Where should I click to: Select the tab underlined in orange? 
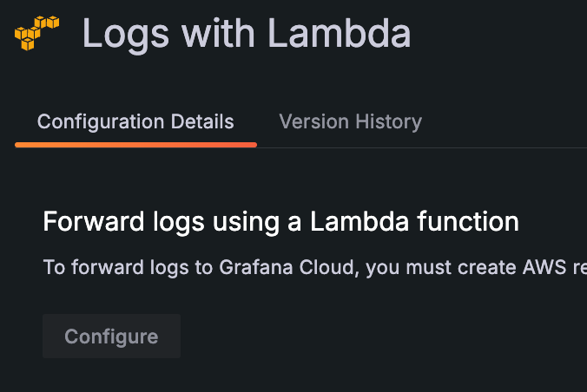(135, 121)
